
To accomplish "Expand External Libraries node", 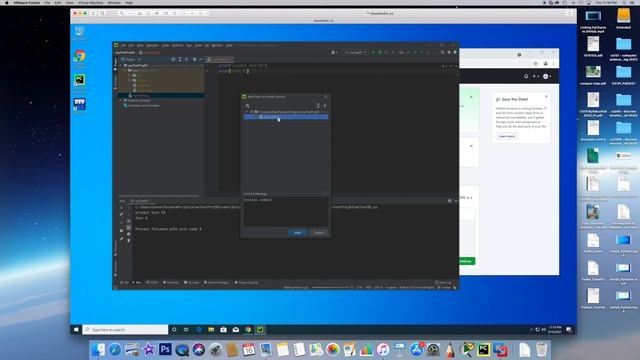I will (121, 100).
